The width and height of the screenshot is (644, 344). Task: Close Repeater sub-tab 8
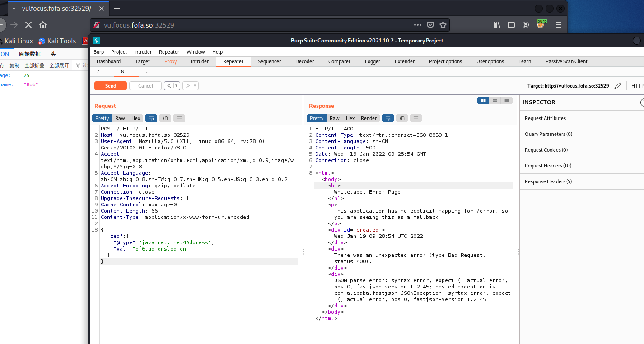[x=130, y=71]
